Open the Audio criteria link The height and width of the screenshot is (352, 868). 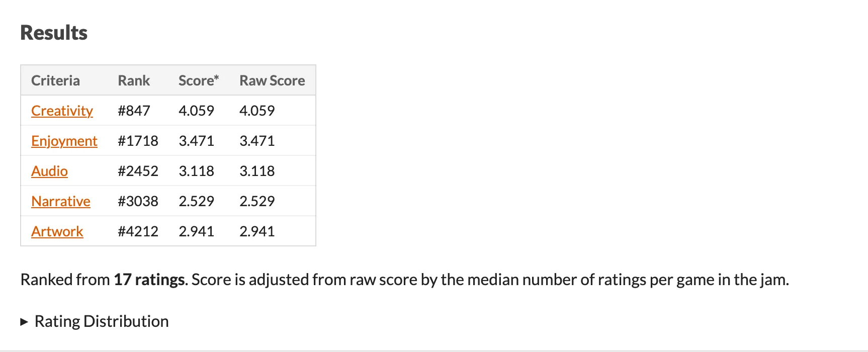(49, 171)
